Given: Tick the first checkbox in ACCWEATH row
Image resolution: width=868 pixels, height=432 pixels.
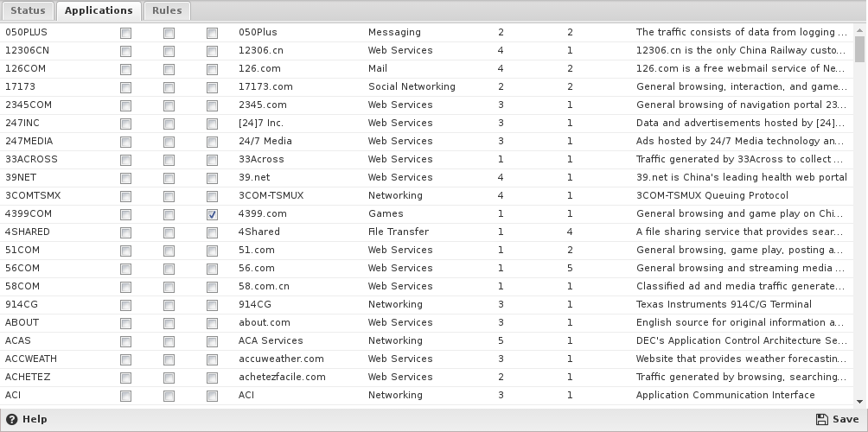Looking at the screenshot, I should pos(125,359).
